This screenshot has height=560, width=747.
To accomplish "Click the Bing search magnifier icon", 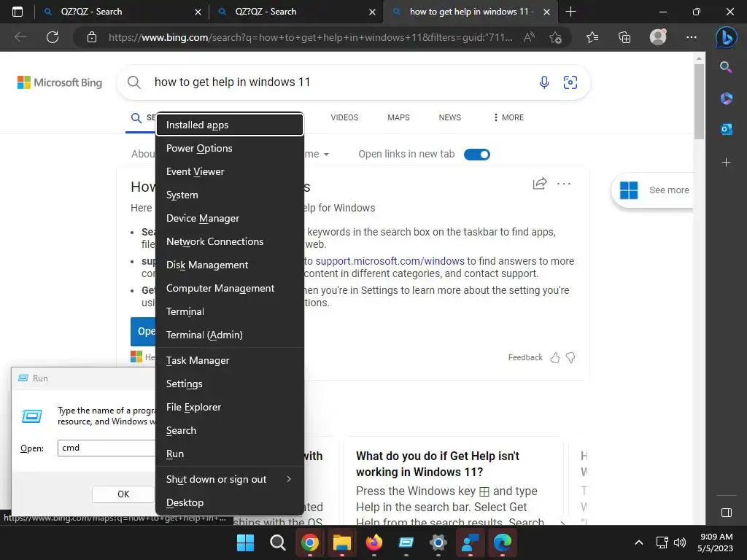I will point(134,82).
